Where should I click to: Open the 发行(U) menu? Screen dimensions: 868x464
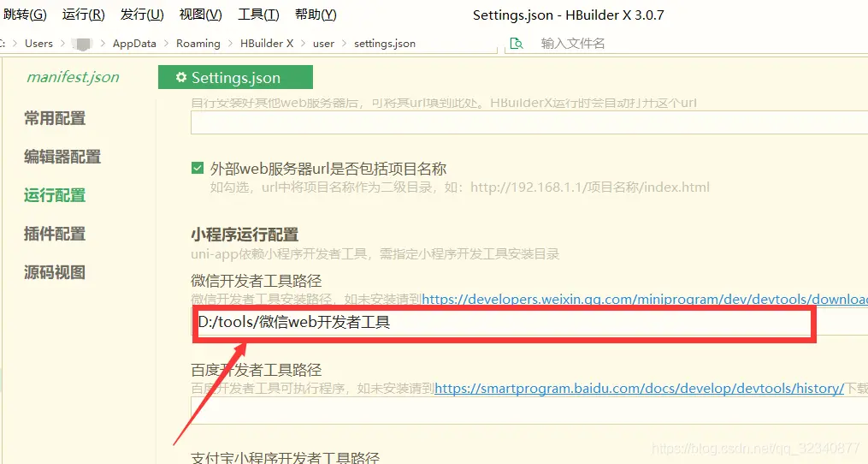tap(142, 15)
